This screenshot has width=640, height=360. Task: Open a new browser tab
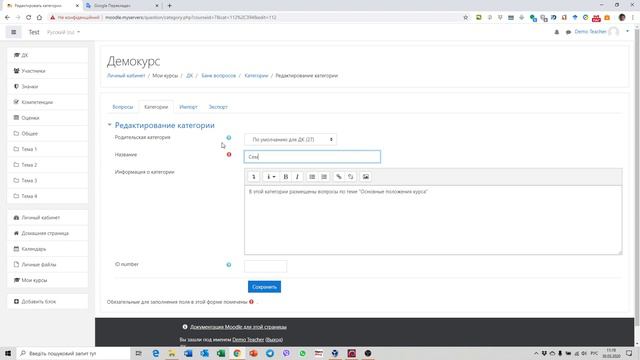point(169,6)
